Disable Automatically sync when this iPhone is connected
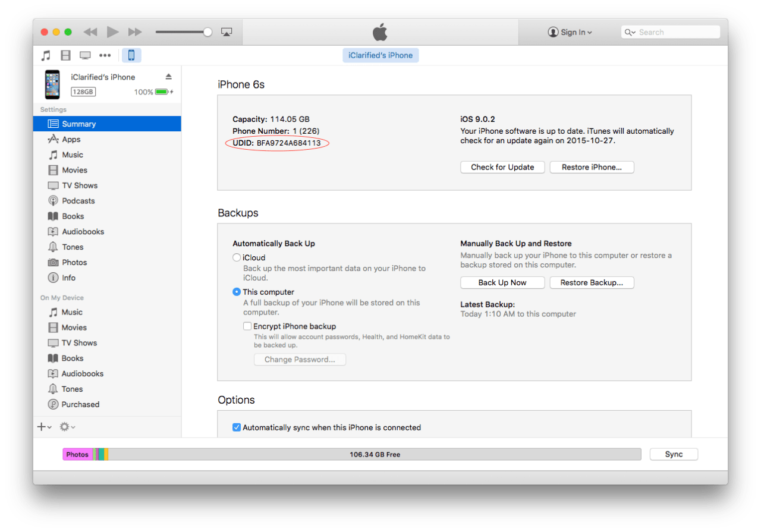This screenshot has height=532, width=761. (237, 427)
